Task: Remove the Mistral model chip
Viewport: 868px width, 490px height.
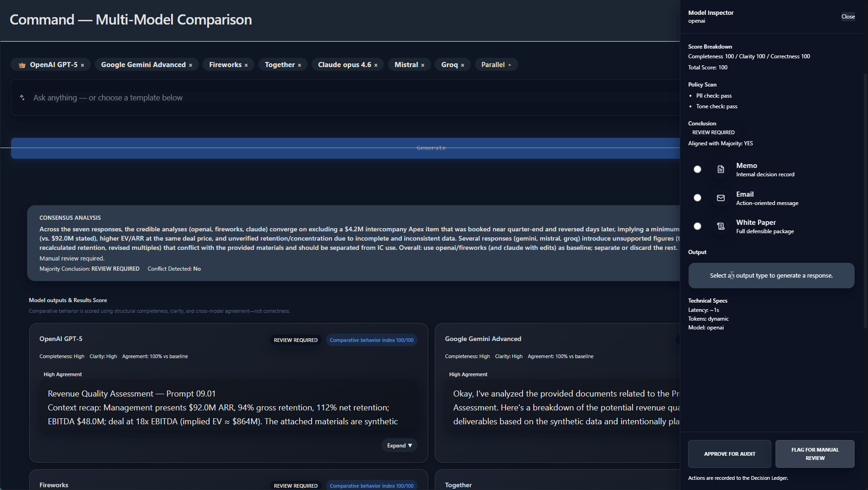Action: [x=423, y=65]
